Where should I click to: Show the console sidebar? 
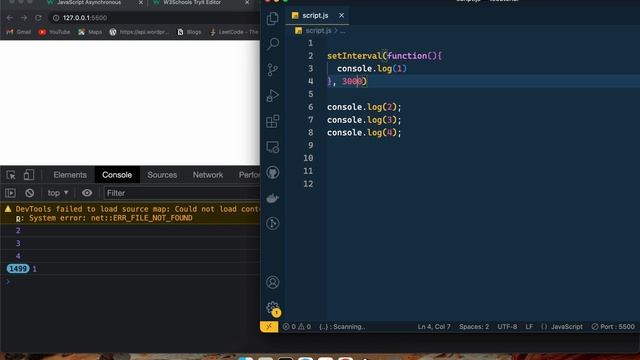point(10,193)
